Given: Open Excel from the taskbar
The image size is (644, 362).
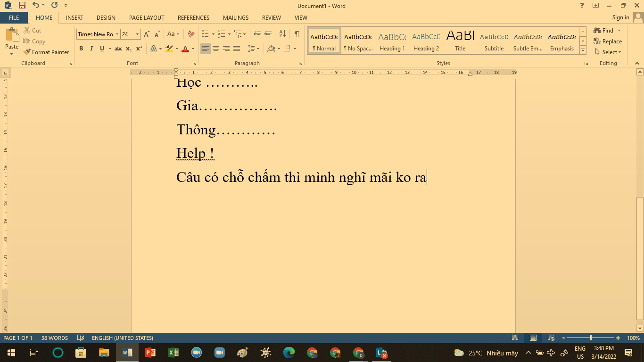Looking at the screenshot, I should click(x=173, y=353).
